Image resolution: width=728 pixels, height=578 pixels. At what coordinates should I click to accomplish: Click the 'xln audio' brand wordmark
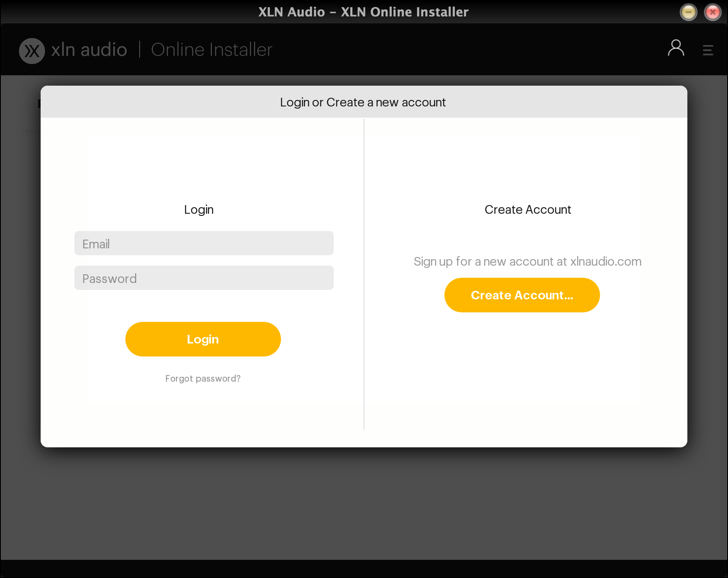pos(89,50)
